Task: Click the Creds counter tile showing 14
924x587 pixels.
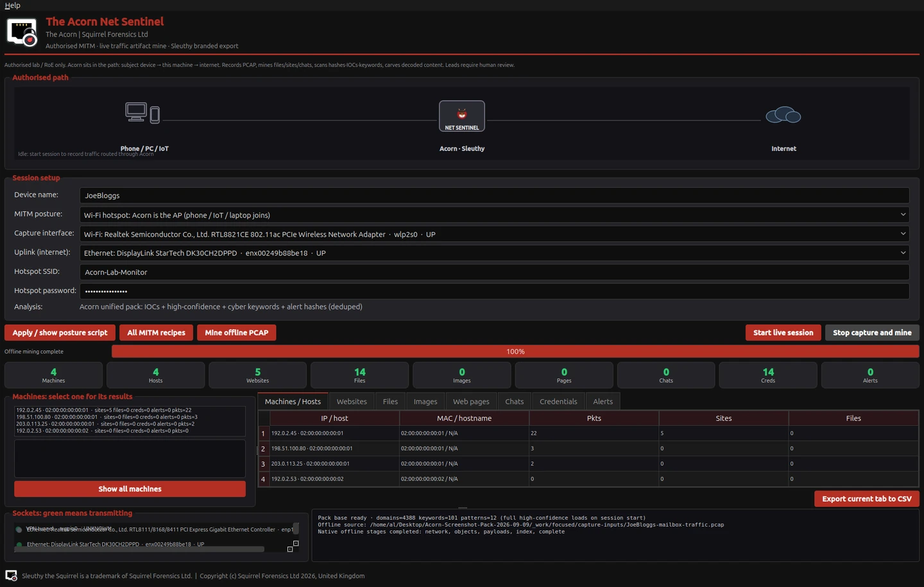Action: point(768,375)
